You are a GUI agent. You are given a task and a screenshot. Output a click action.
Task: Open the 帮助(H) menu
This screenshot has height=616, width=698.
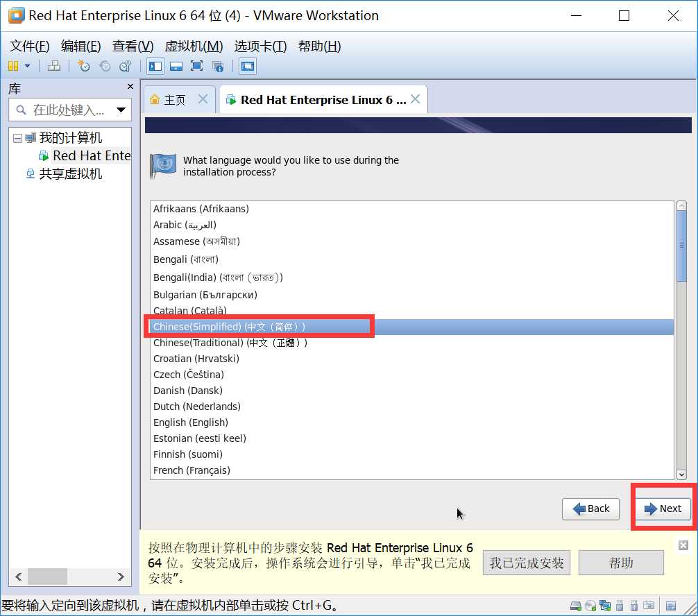click(319, 46)
